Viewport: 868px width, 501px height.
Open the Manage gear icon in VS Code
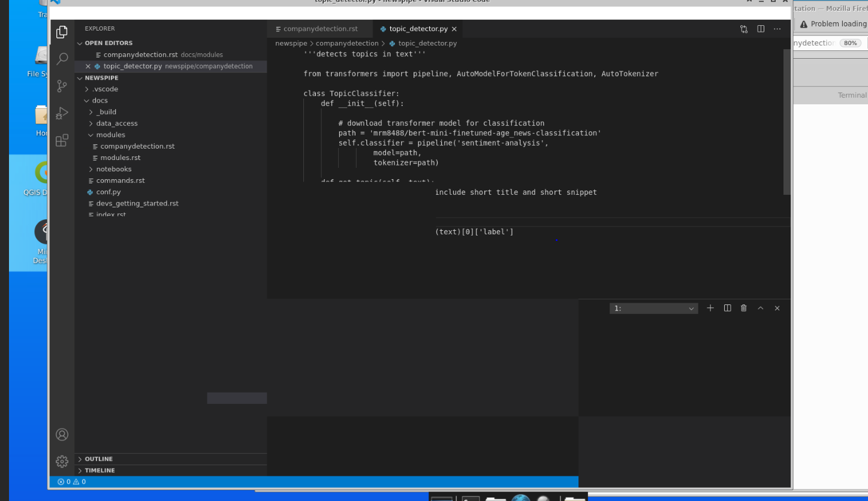point(62,461)
